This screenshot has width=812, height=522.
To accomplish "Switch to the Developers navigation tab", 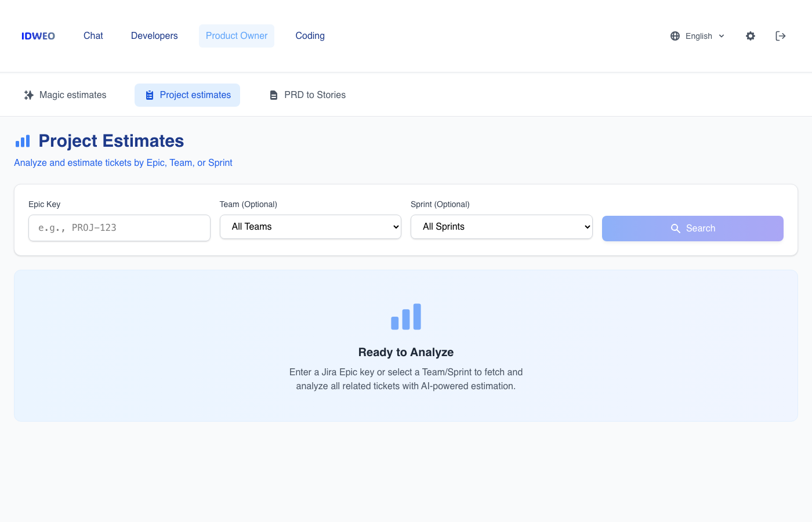I will point(154,35).
